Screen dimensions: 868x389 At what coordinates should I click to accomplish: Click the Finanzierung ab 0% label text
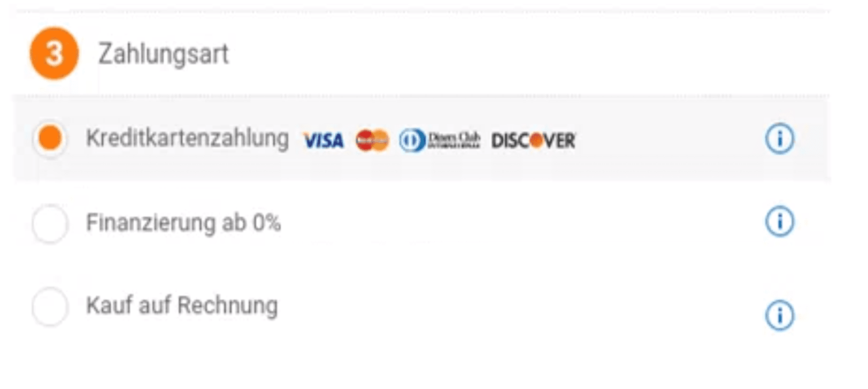coord(183,223)
